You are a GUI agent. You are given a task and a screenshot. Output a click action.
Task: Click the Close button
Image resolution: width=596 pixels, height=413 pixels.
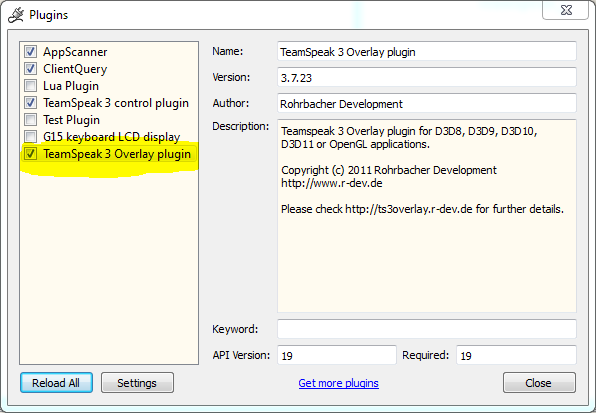coord(539,383)
